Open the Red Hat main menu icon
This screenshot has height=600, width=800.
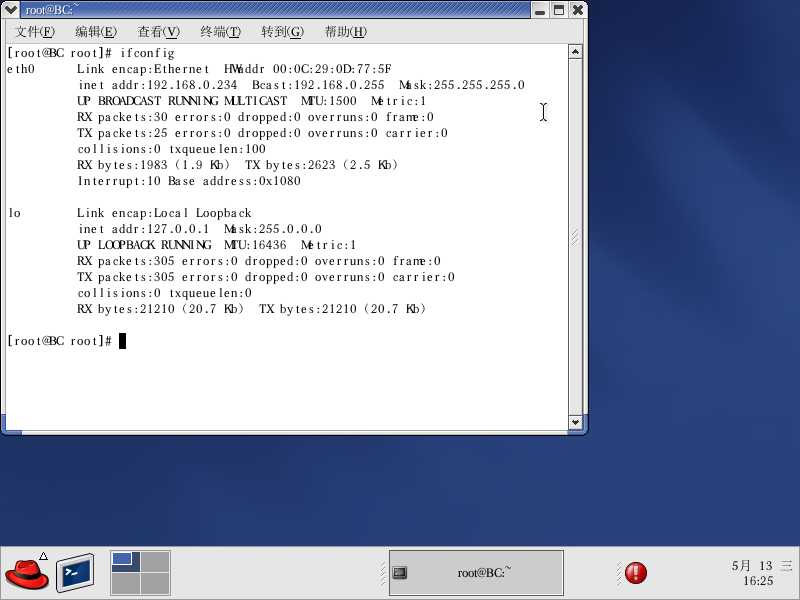click(x=27, y=573)
